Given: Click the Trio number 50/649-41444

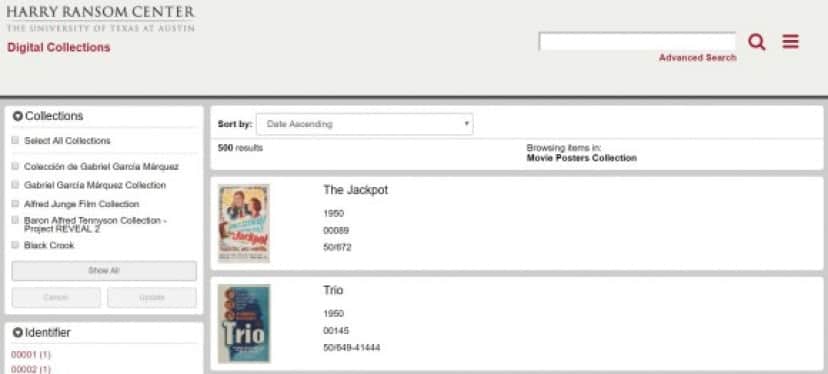Looking at the screenshot, I should click(x=352, y=348).
